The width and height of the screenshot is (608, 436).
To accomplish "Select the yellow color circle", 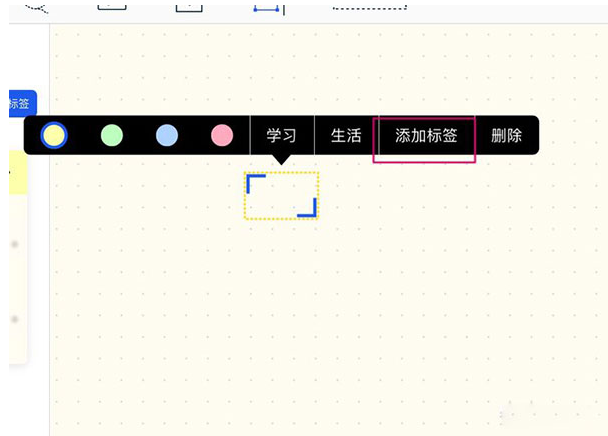I will (54, 135).
